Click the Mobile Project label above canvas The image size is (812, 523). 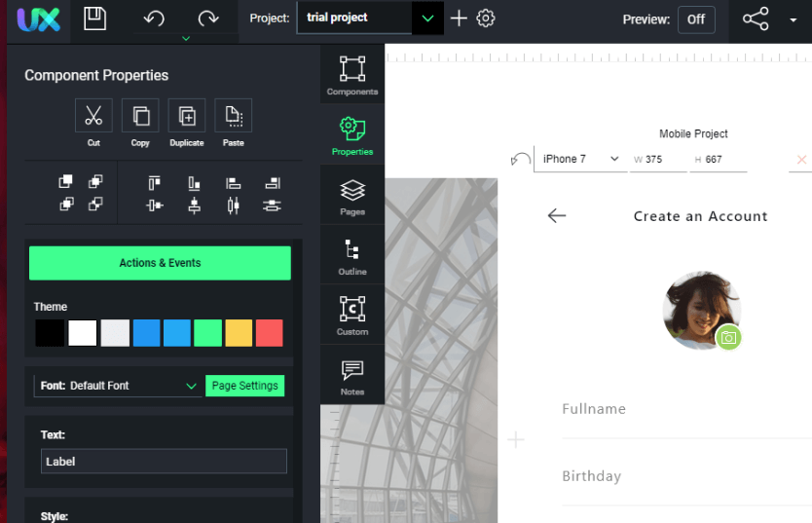693,134
